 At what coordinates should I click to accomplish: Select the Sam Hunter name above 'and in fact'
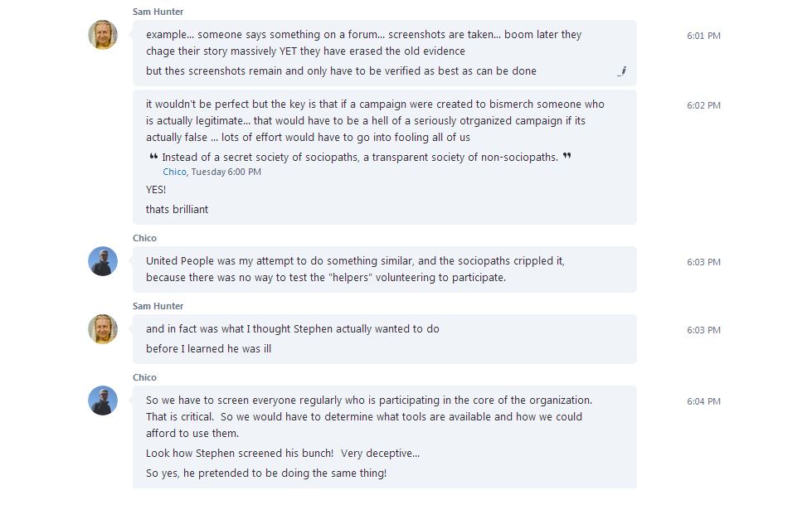pyautogui.click(x=158, y=306)
